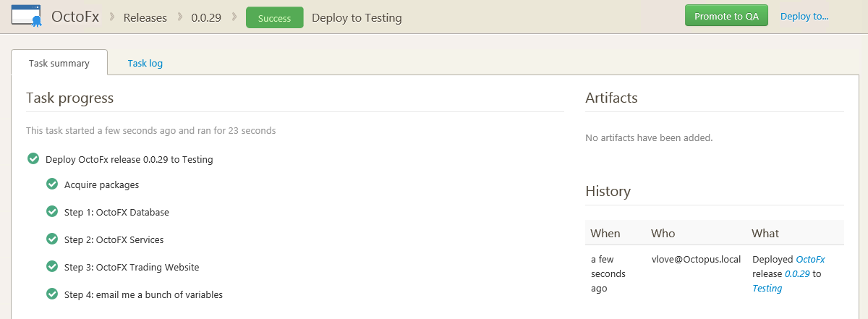Viewport: 868px width, 319px height.
Task: Open the OctoFx link in History
Action: pyautogui.click(x=810, y=259)
